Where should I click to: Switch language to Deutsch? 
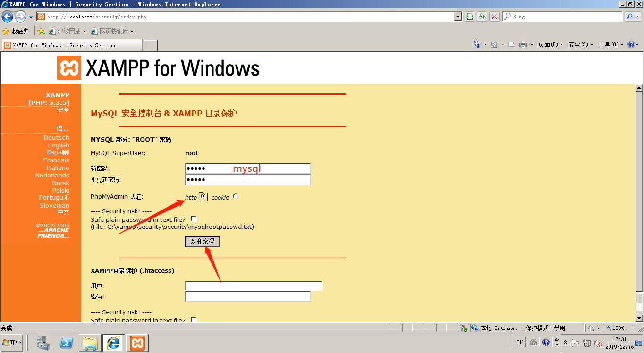pos(57,137)
